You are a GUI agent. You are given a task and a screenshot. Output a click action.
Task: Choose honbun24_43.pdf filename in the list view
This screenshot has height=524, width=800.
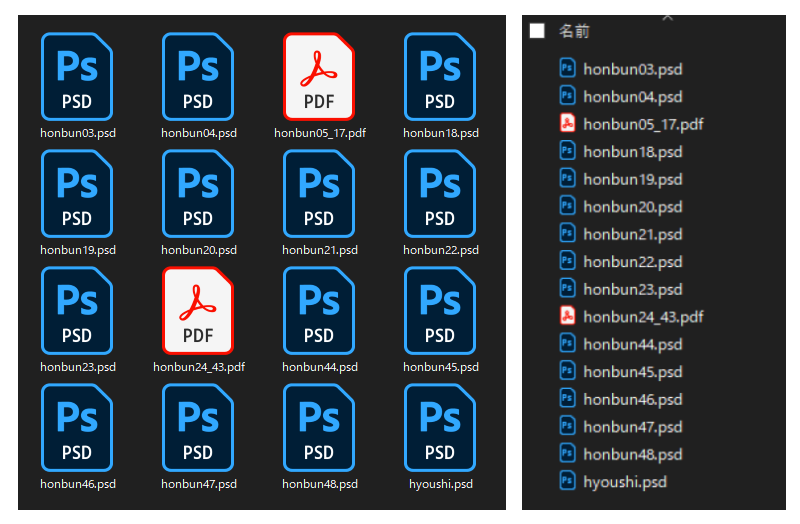(643, 317)
